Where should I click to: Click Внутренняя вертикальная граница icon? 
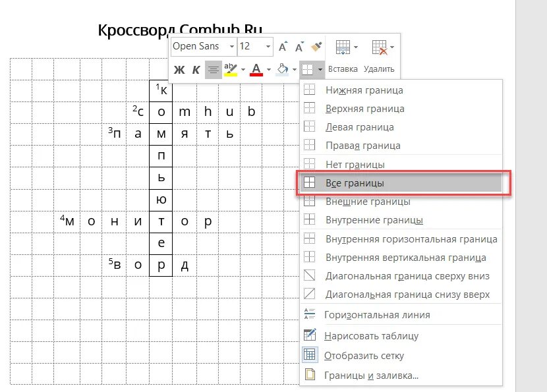tap(310, 258)
